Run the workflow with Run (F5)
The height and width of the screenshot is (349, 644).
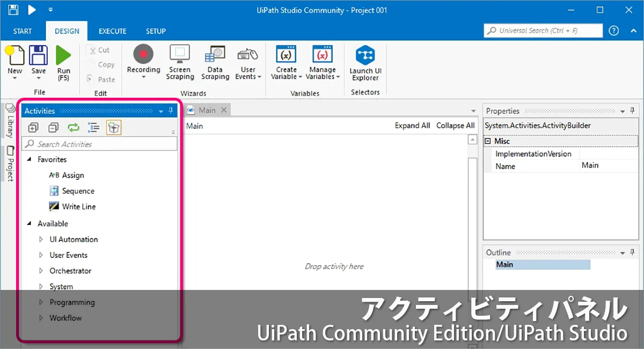pyautogui.click(x=63, y=63)
